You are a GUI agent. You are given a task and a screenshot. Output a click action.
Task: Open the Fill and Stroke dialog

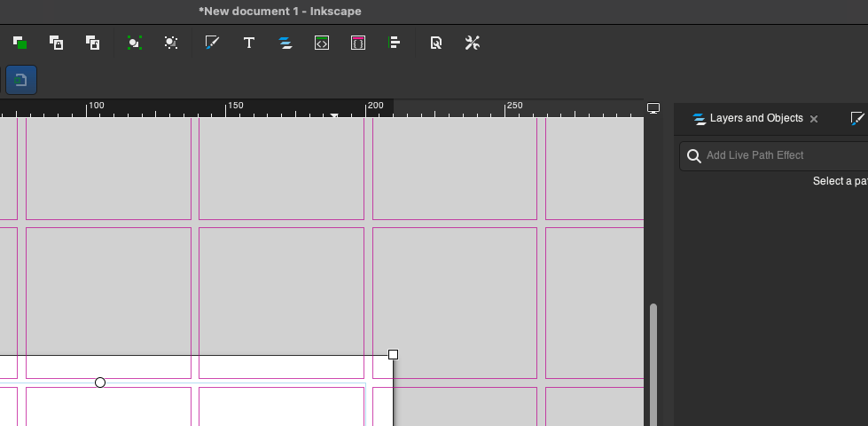[x=213, y=43]
